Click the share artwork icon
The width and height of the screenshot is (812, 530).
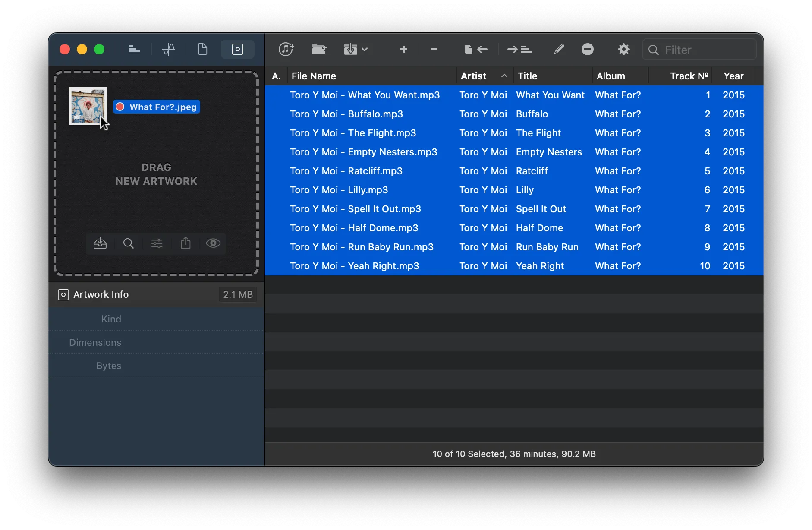point(186,243)
